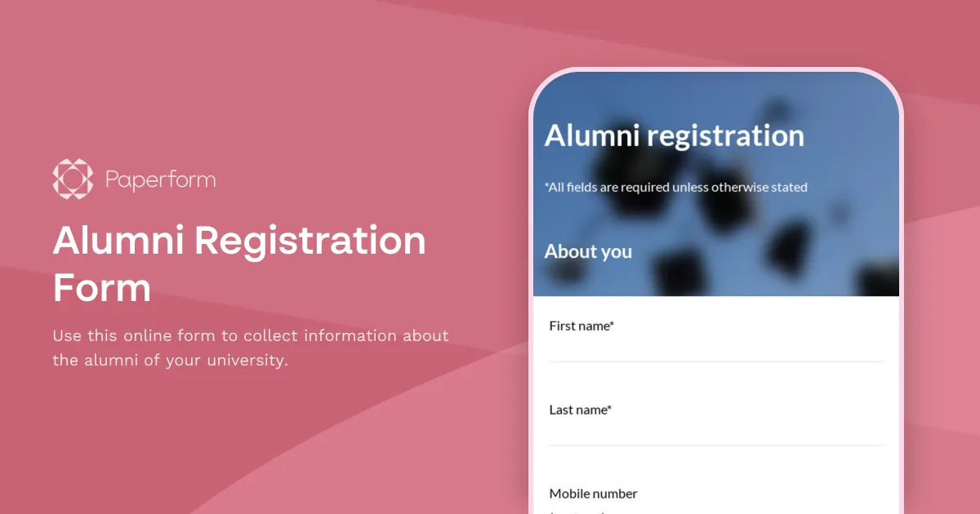
Task: Click the Mobile number input field
Action: pos(716,510)
